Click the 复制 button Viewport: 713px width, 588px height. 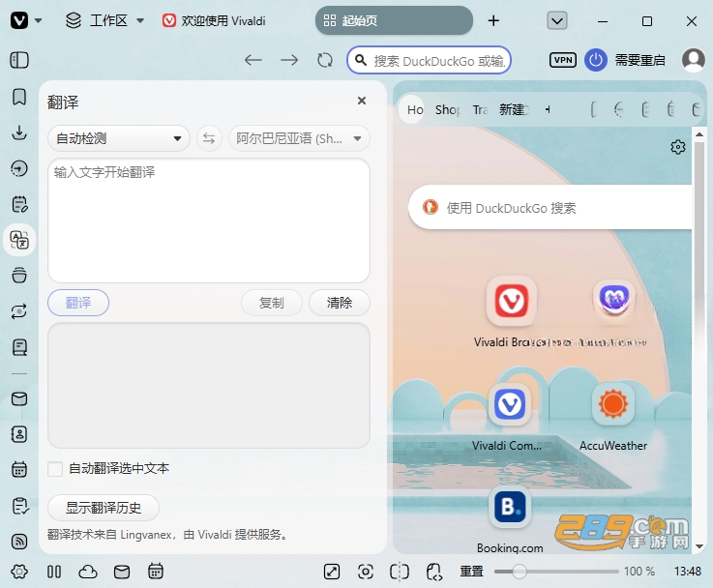pyautogui.click(x=272, y=303)
